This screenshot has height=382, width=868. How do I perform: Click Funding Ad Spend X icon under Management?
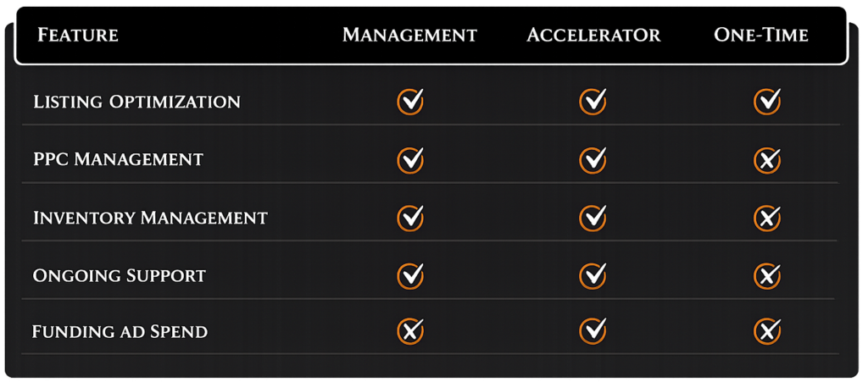(410, 331)
